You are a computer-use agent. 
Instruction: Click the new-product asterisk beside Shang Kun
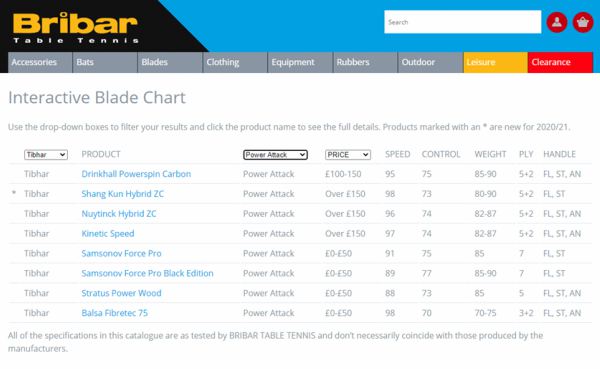click(x=14, y=193)
